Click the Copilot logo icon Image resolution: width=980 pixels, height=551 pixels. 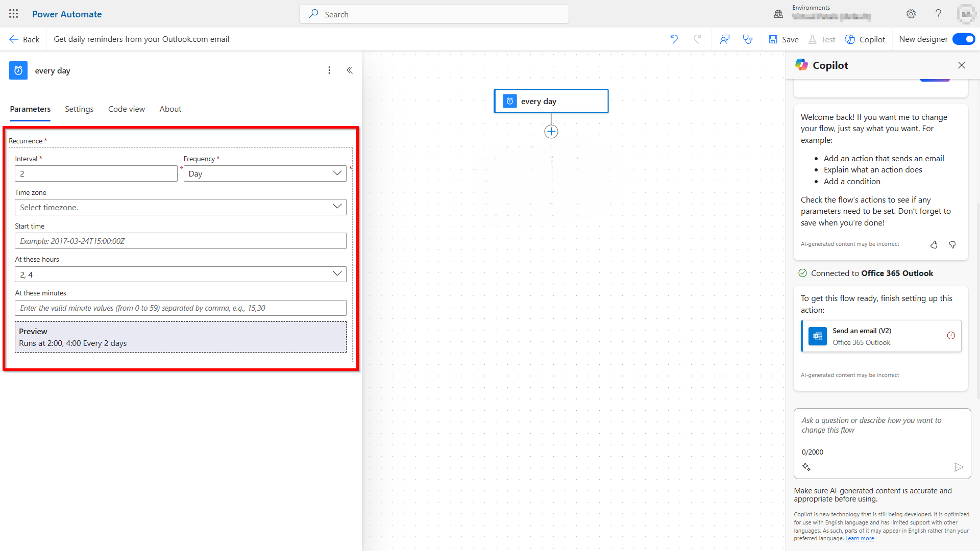(x=801, y=65)
